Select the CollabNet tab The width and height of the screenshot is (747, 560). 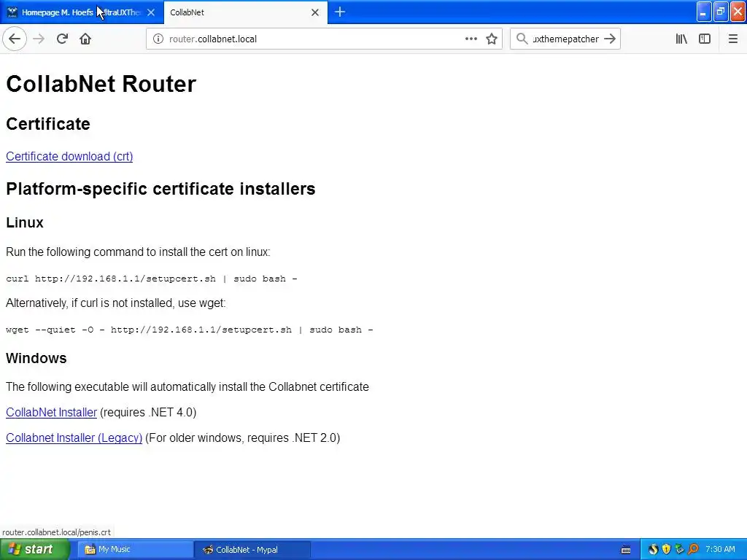pyautogui.click(x=245, y=12)
